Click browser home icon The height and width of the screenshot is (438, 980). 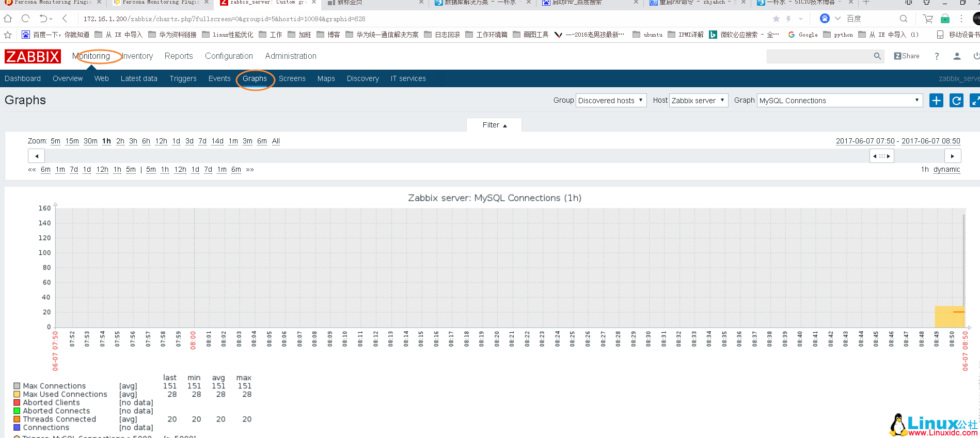click(x=8, y=19)
